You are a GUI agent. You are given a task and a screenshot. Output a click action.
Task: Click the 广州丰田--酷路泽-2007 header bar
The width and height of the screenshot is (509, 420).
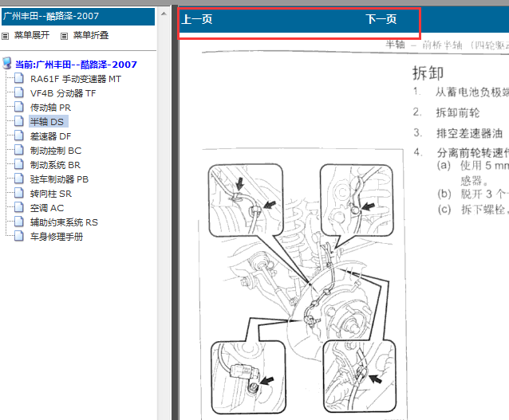click(x=78, y=17)
